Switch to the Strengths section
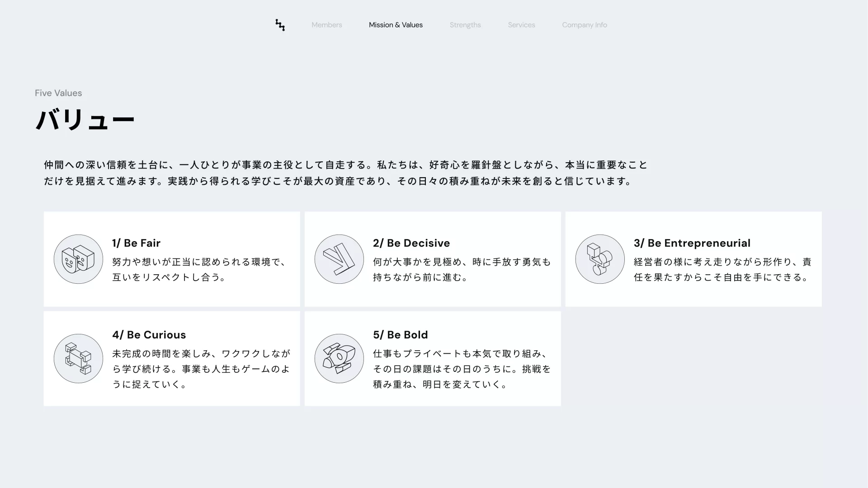868x488 pixels. click(465, 25)
